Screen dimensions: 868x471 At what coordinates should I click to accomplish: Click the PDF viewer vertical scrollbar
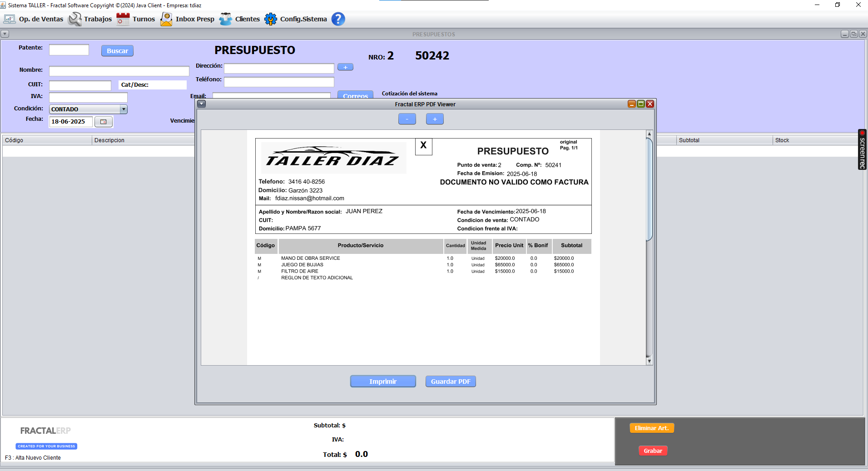pyautogui.click(x=649, y=248)
